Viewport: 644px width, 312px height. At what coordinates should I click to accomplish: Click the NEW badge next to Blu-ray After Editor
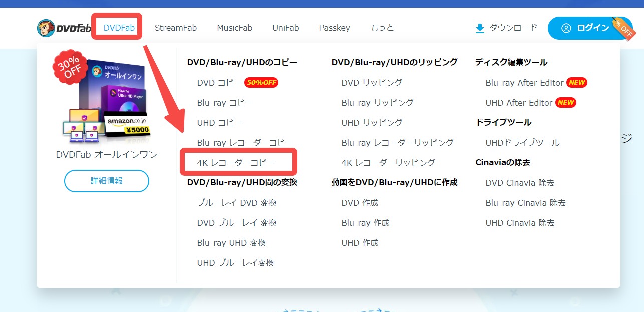(x=577, y=83)
